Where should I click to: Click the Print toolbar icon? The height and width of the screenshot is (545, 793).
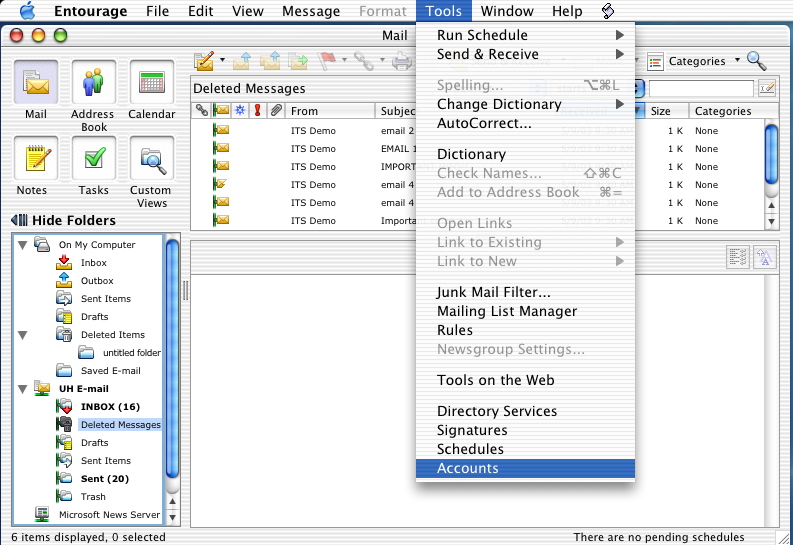(x=402, y=61)
